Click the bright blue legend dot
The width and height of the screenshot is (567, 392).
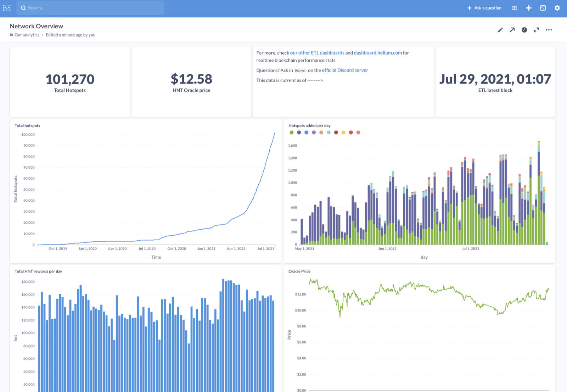point(307,133)
